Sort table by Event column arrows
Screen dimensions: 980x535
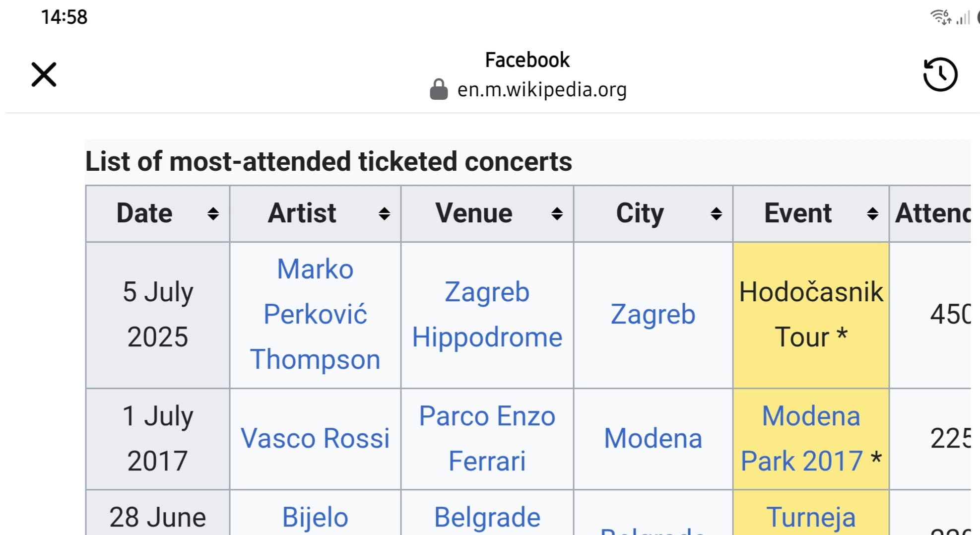872,214
